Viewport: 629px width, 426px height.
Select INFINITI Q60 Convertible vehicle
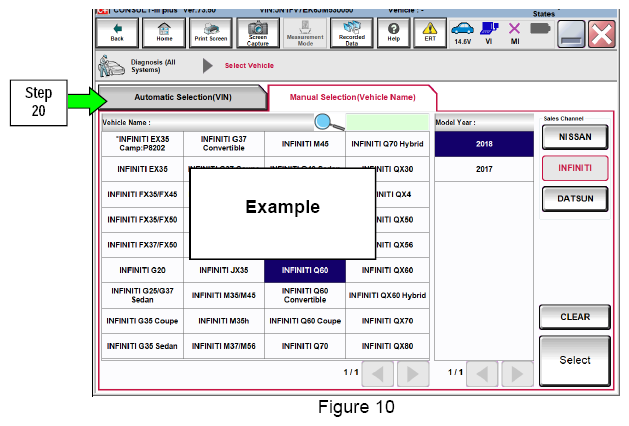(305, 295)
